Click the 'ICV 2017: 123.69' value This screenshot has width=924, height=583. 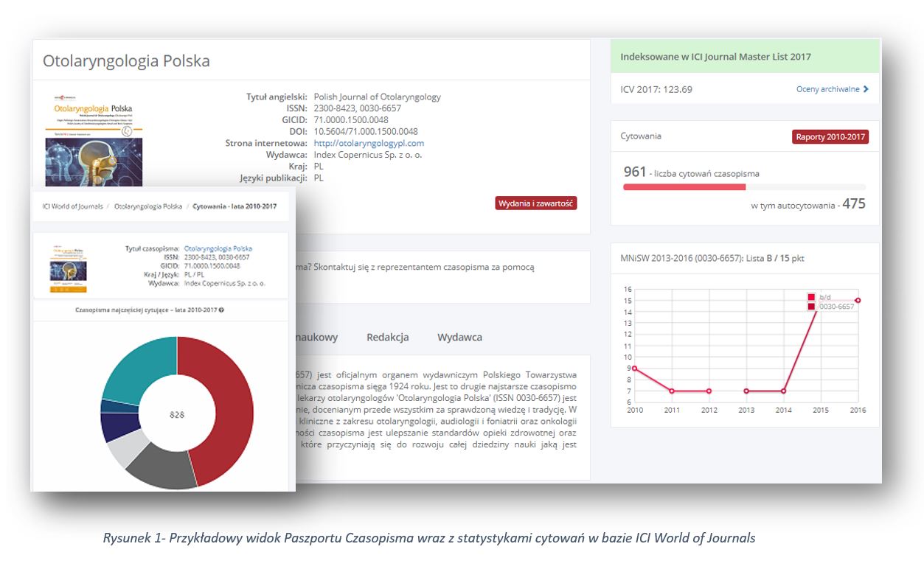pyautogui.click(x=656, y=89)
